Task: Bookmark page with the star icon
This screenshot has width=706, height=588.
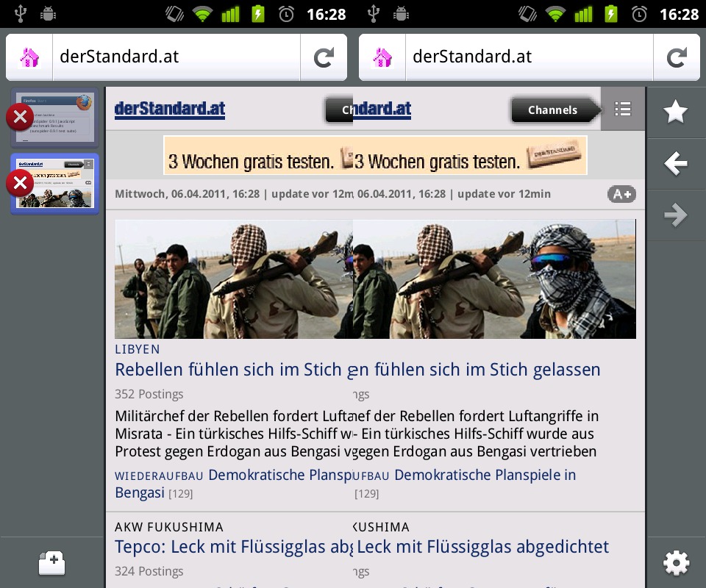Action: [x=676, y=112]
